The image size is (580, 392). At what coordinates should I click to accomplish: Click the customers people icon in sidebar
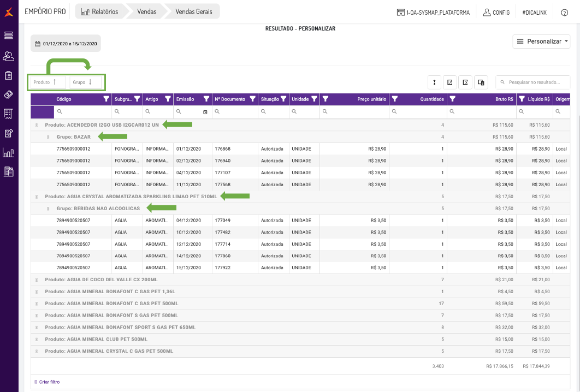pyautogui.click(x=8, y=56)
